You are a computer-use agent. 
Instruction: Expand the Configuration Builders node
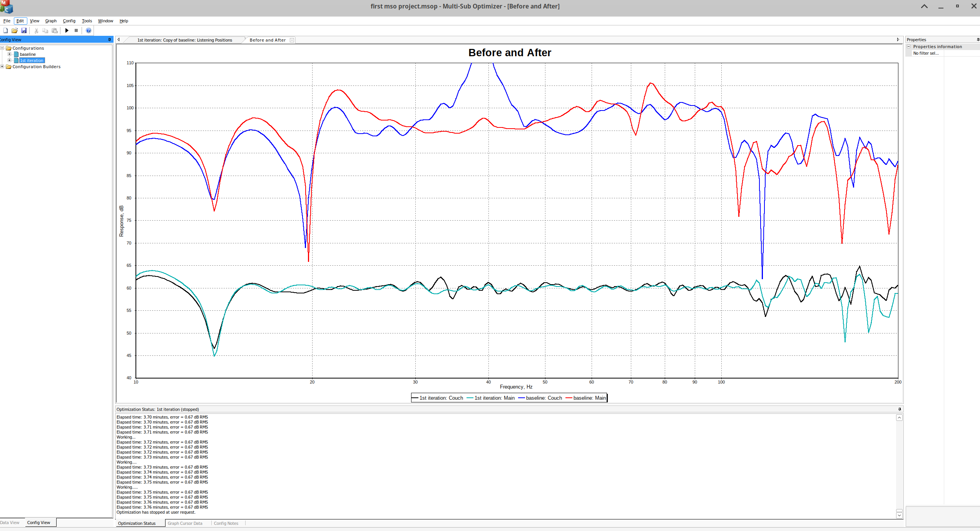tap(2, 67)
